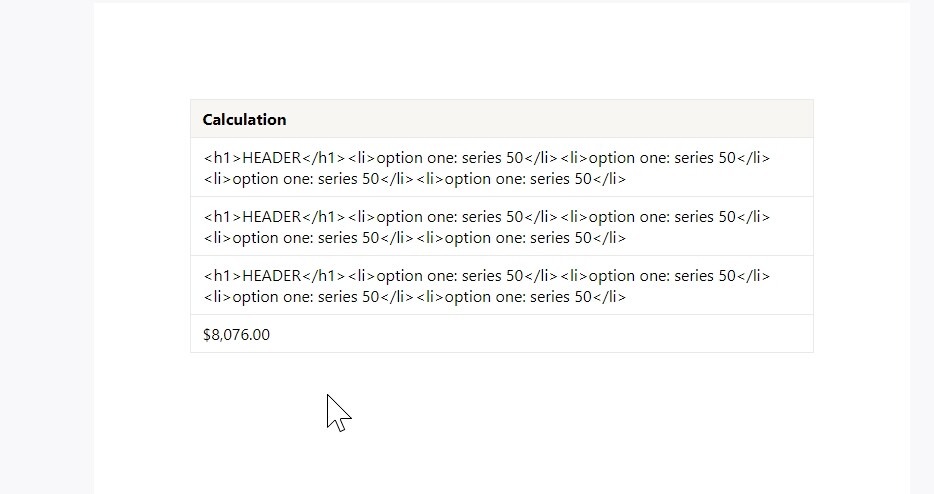Click the word HEADER in the second row

click(272, 217)
